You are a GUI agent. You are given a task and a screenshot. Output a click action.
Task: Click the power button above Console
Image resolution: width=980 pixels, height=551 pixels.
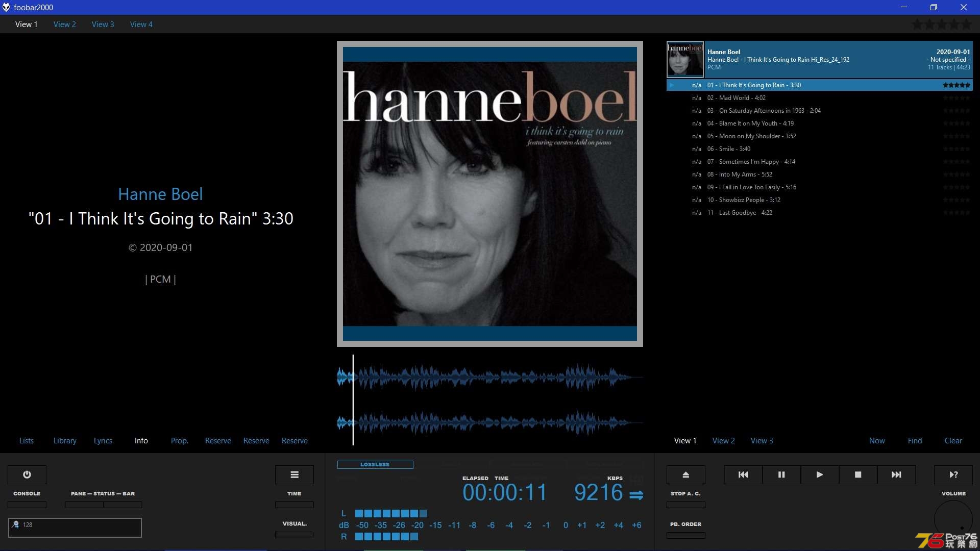point(27,474)
